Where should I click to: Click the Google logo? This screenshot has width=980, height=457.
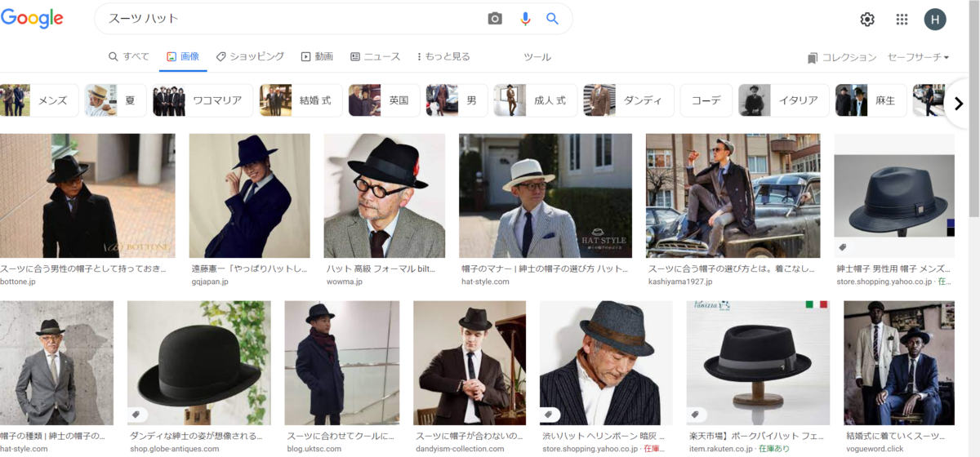(33, 20)
